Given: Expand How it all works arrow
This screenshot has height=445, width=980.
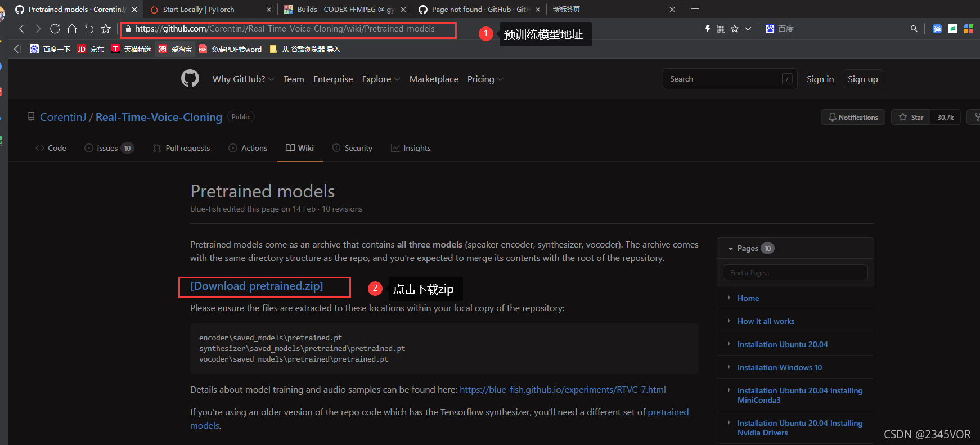Looking at the screenshot, I should click(729, 321).
